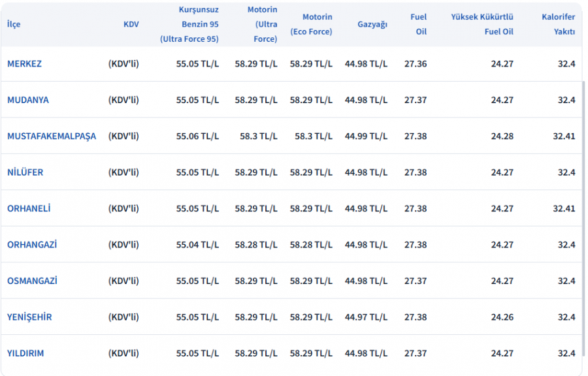The image size is (588, 376).
Task: Open the ORHANELİ district link
Action: pos(29,209)
